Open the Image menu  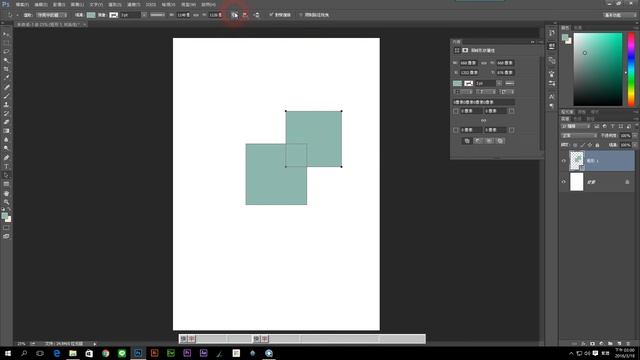click(59, 4)
